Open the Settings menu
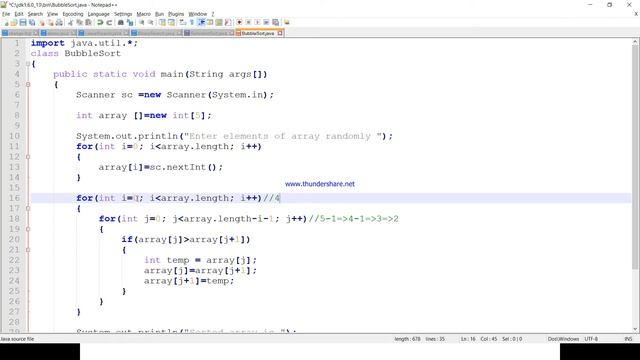The image size is (640, 360). pos(123,14)
